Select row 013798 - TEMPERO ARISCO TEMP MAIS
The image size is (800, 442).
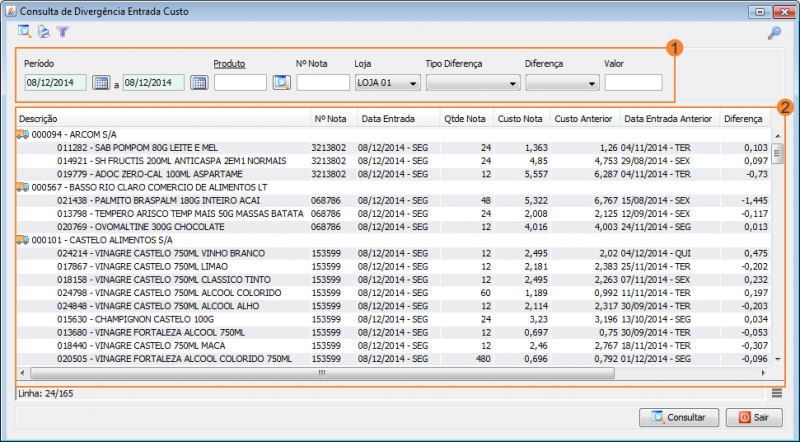[393, 213]
